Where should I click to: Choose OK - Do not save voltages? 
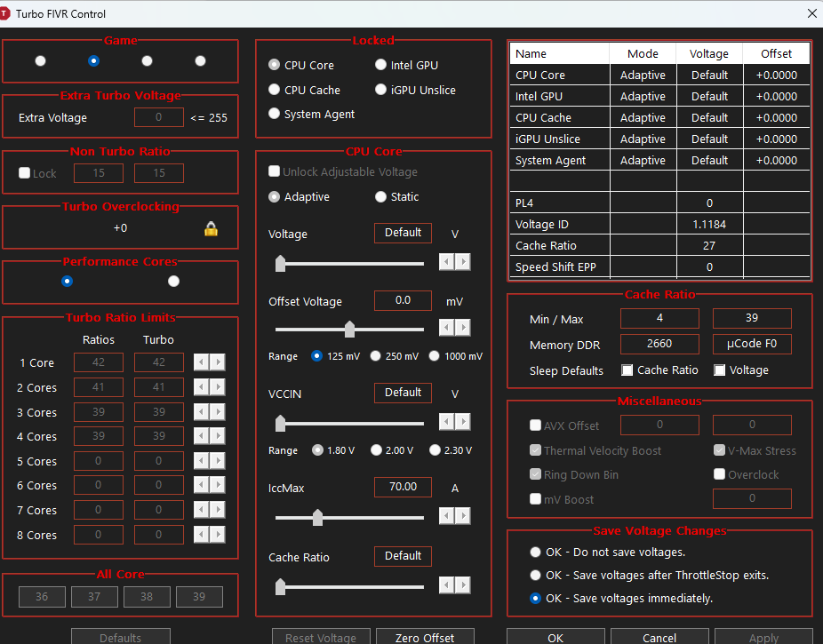click(x=535, y=553)
